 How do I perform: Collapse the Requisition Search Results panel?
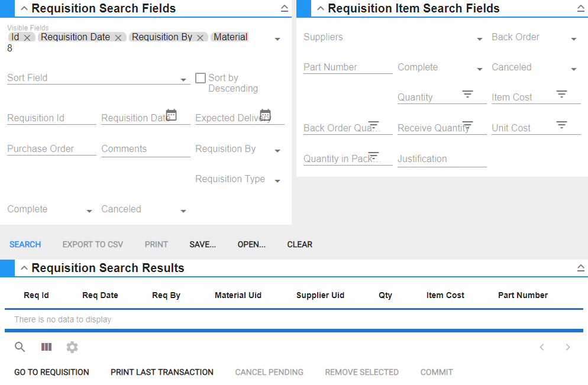(24, 268)
